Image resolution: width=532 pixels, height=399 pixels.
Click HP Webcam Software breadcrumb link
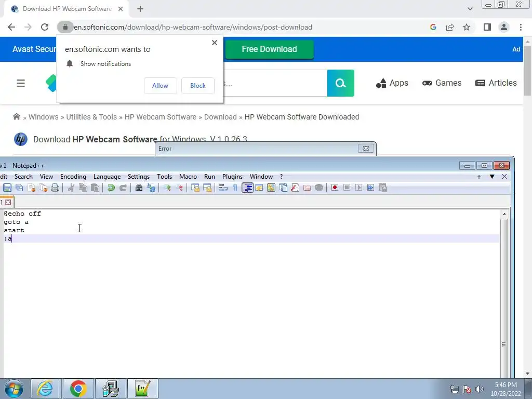(x=160, y=117)
